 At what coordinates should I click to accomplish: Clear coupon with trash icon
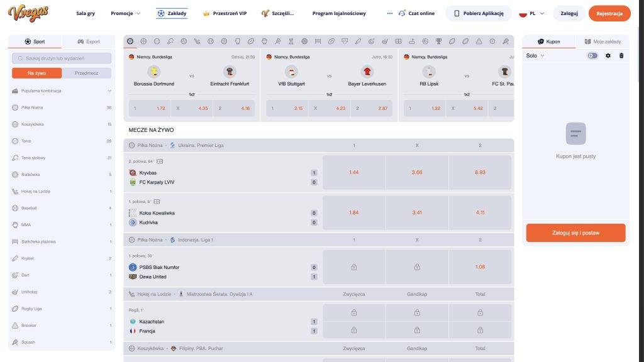click(x=621, y=56)
